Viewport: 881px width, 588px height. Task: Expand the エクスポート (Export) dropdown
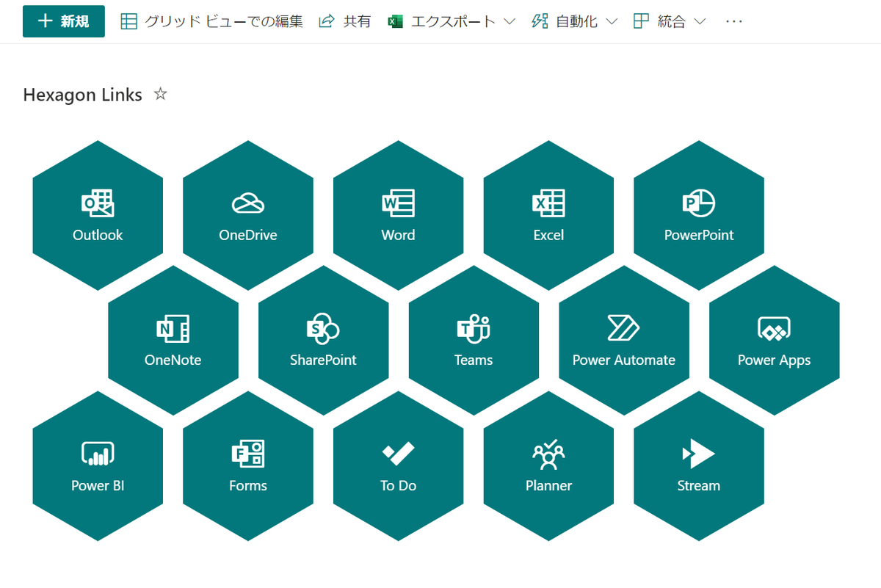[x=452, y=21]
